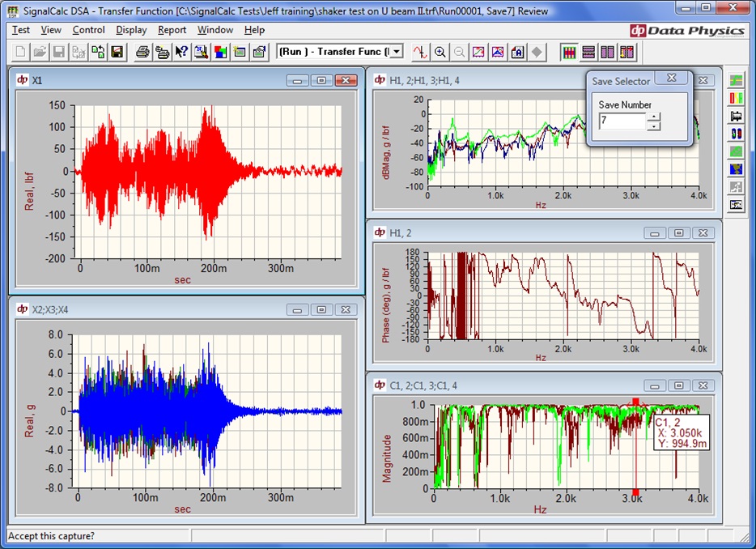Maximize the H1, 2 phase window
756x549 pixels.
[679, 233]
